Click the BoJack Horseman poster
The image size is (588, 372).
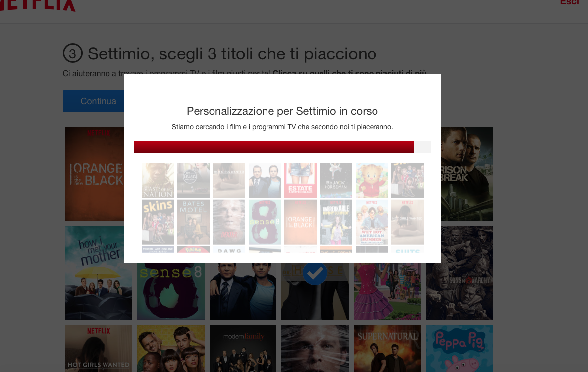(336, 180)
